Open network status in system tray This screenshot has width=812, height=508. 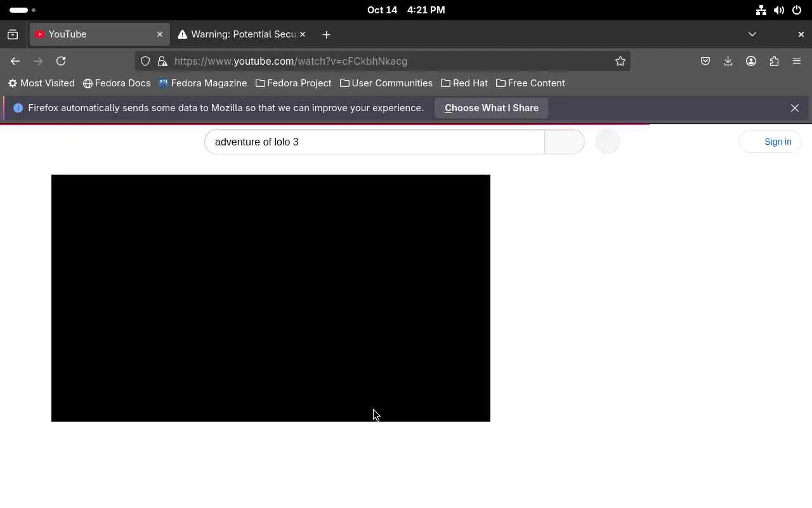click(x=761, y=10)
